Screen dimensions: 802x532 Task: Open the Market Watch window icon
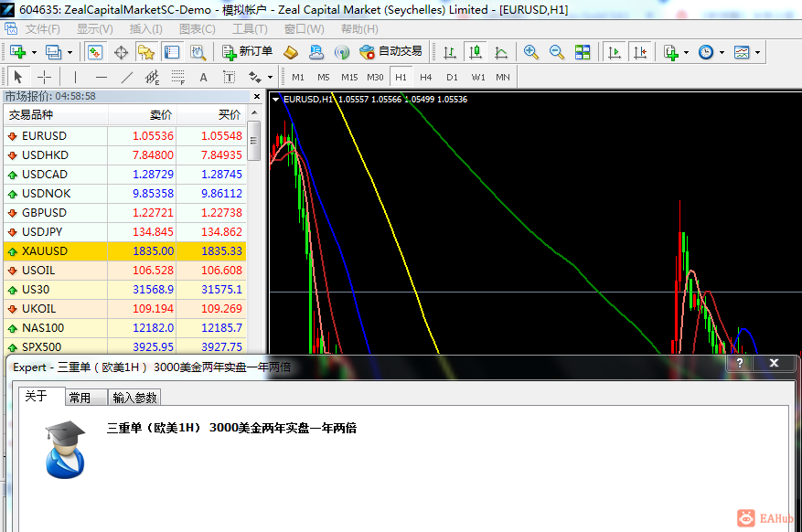tap(95, 52)
